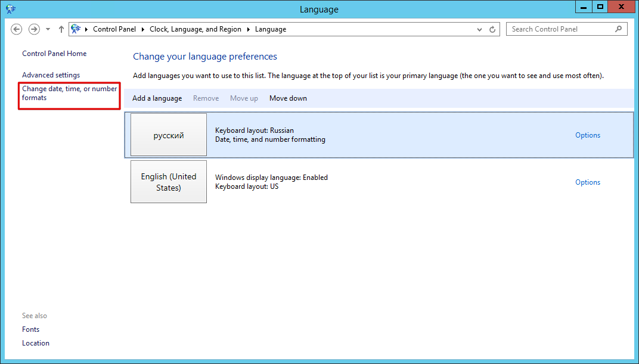Refresh the Language page
This screenshot has height=364, width=639.
pyautogui.click(x=492, y=29)
